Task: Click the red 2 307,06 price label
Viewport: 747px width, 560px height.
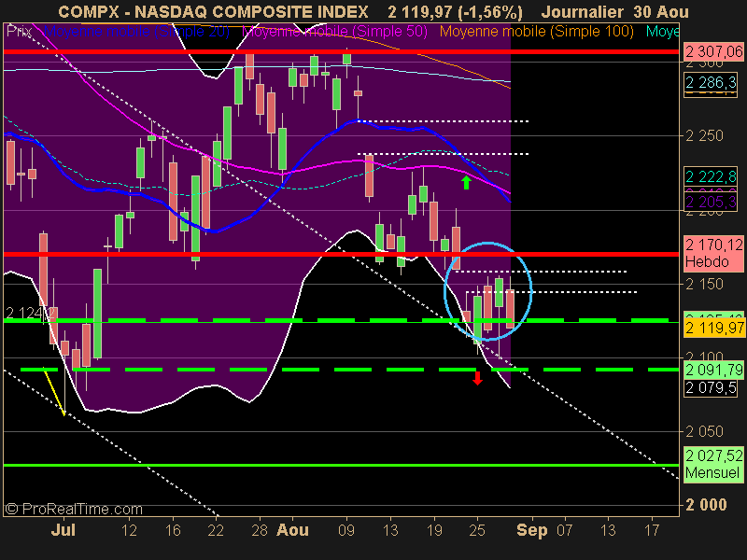Action: point(713,51)
